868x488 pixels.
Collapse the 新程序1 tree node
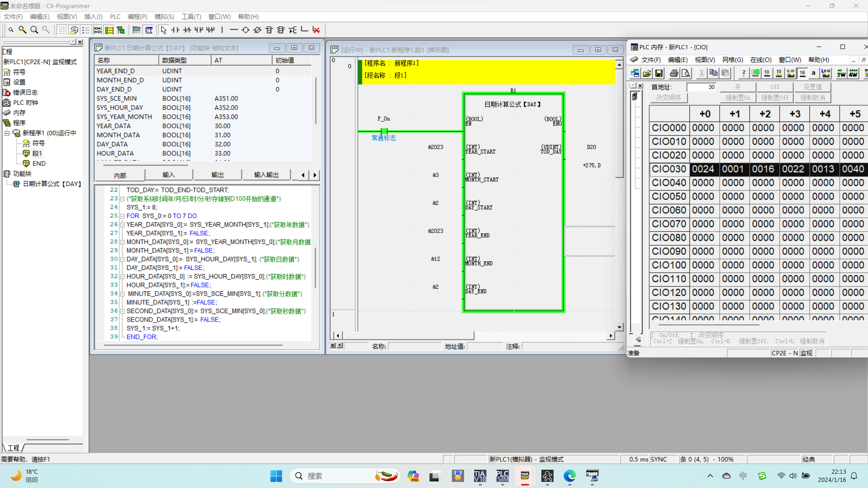[7, 133]
